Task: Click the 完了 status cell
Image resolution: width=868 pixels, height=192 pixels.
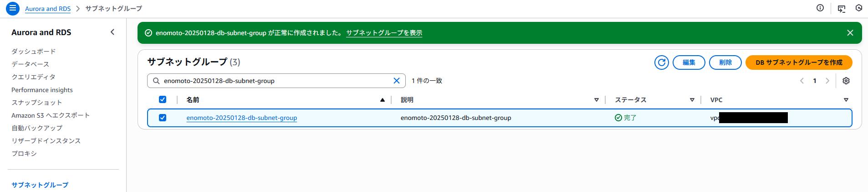Action: click(626, 118)
